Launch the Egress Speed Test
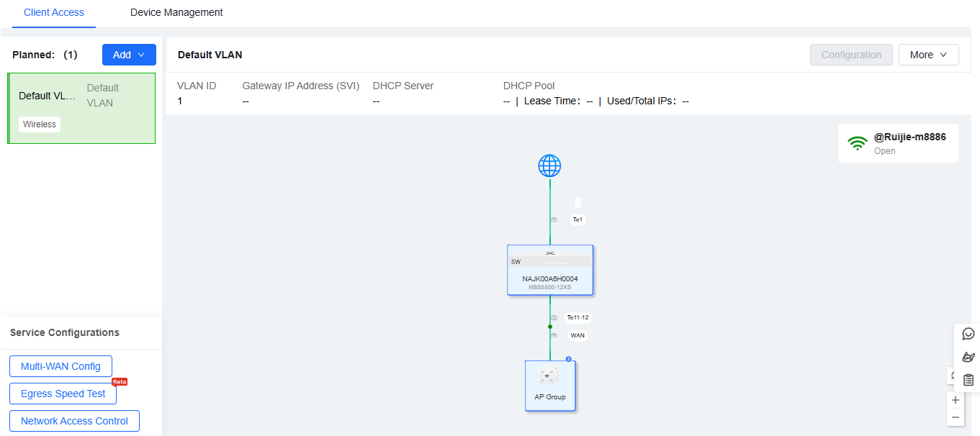Image resolution: width=980 pixels, height=436 pixels. pos(63,394)
